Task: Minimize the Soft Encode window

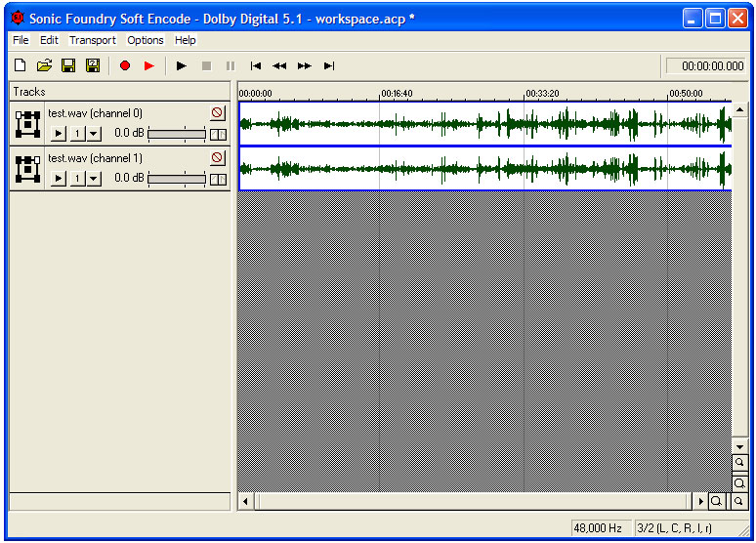Action: click(x=693, y=19)
